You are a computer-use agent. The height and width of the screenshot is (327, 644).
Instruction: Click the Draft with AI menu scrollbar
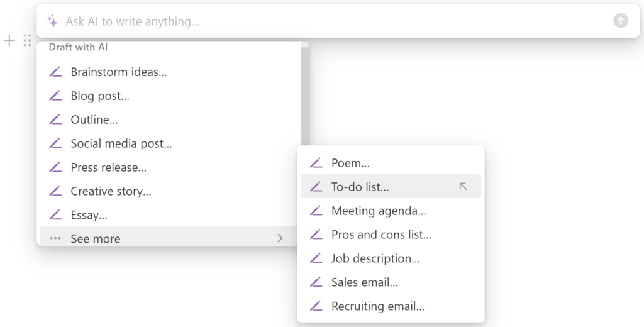[x=305, y=97]
